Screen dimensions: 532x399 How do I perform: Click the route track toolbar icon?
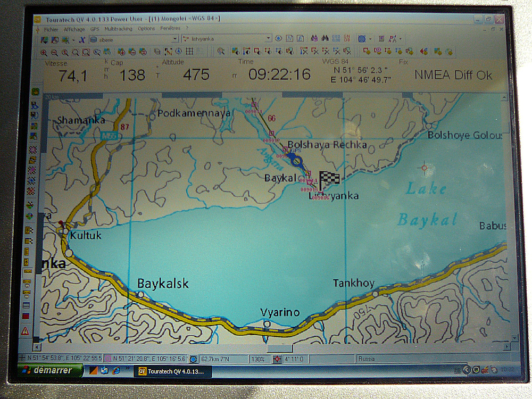(168, 52)
